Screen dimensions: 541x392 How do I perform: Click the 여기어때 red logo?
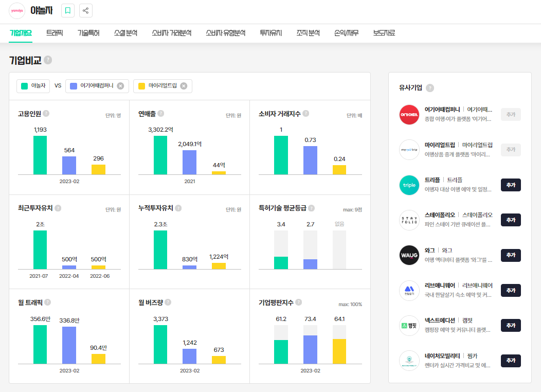coord(409,115)
